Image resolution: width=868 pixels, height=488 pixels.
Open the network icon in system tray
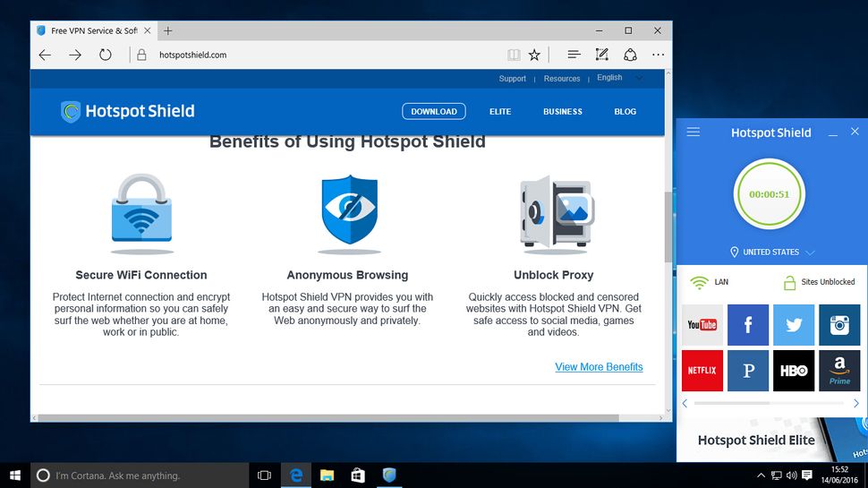click(777, 475)
